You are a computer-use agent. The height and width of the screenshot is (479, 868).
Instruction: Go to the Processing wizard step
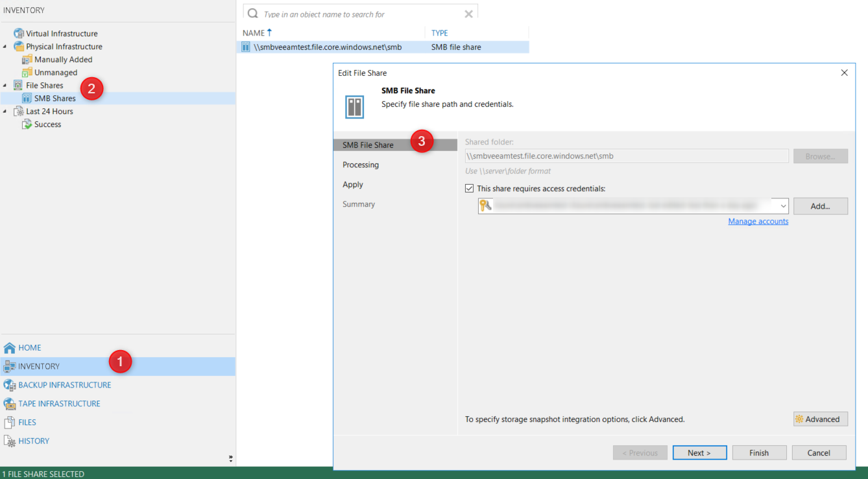click(361, 165)
